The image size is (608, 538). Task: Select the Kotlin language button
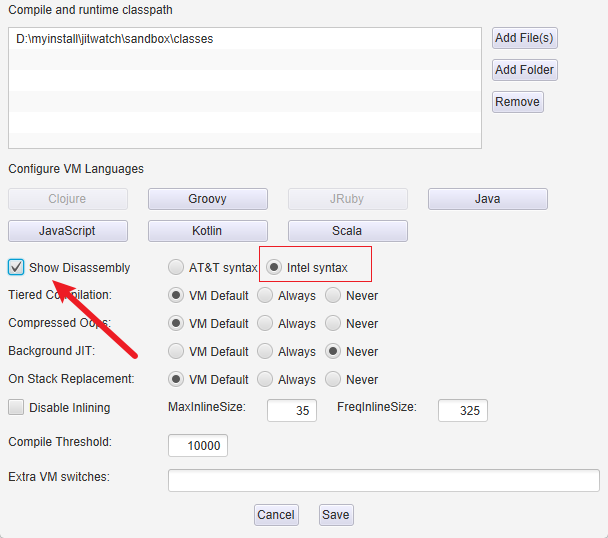click(207, 230)
